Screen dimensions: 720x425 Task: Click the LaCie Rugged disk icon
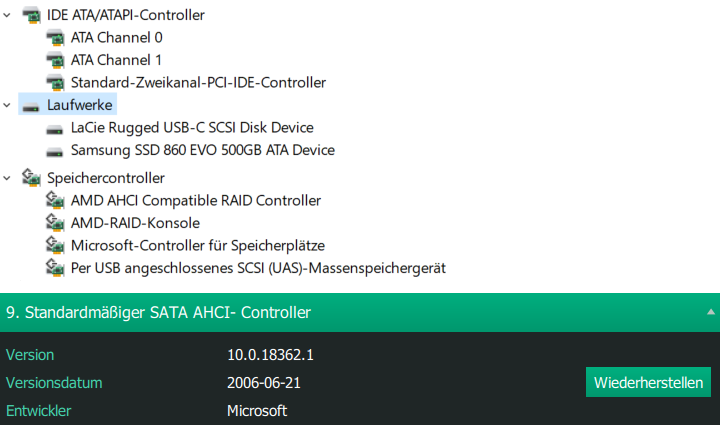click(54, 128)
